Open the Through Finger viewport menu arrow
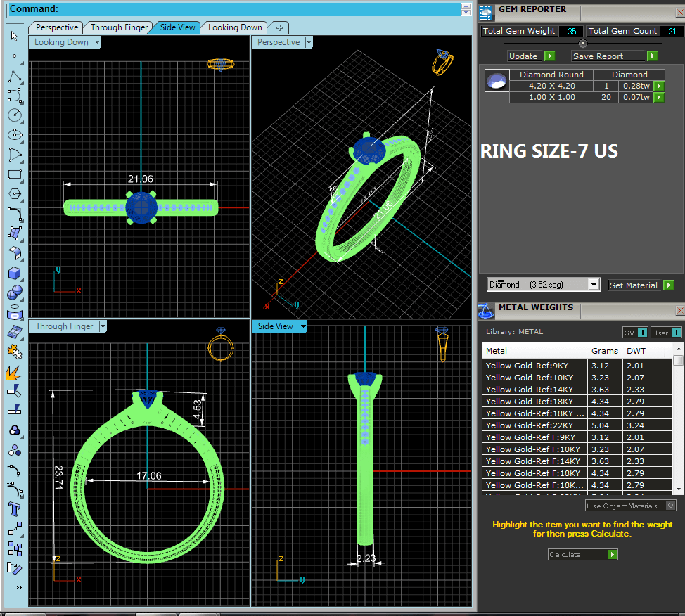 point(103,326)
